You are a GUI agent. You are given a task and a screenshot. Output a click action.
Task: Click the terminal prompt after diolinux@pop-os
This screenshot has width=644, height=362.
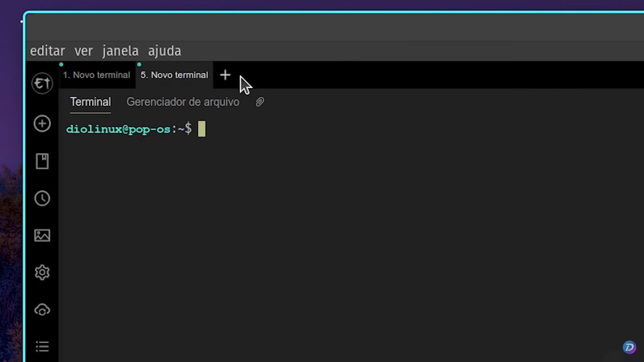click(202, 129)
